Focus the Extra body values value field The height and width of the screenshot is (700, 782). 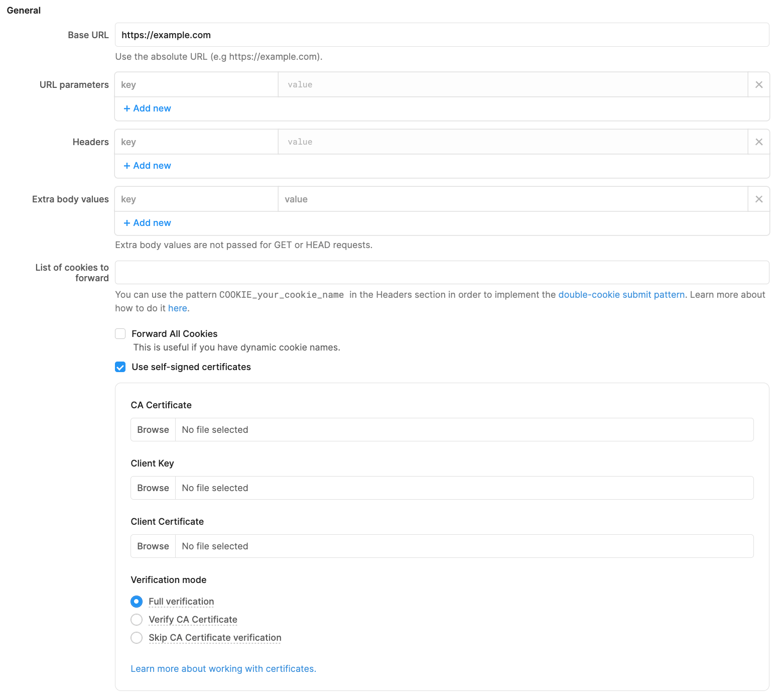click(513, 199)
